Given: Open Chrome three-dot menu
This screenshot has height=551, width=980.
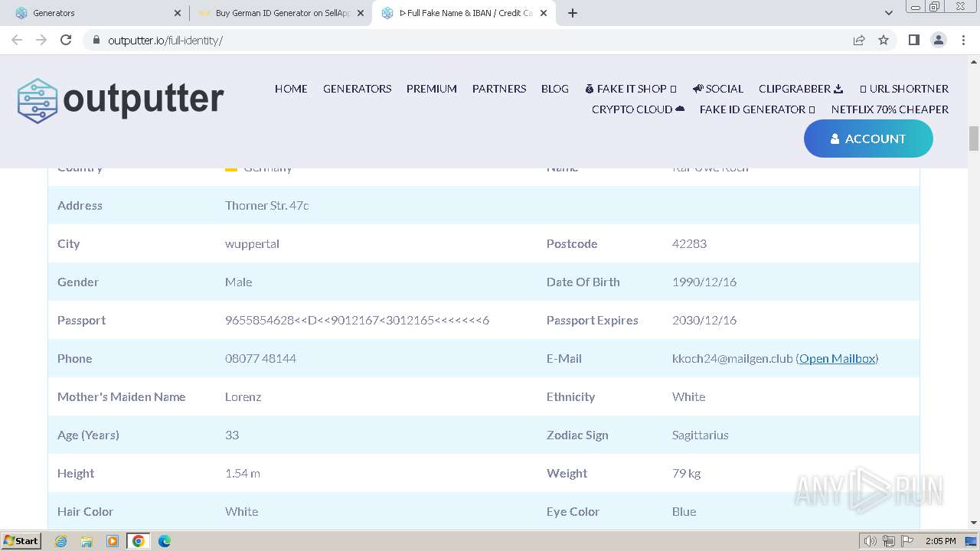Looking at the screenshot, I should pyautogui.click(x=963, y=40).
